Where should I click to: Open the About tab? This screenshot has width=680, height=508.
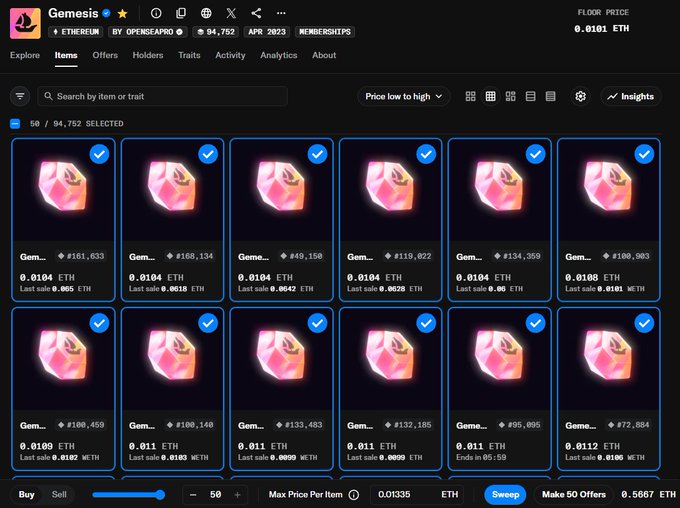point(324,55)
